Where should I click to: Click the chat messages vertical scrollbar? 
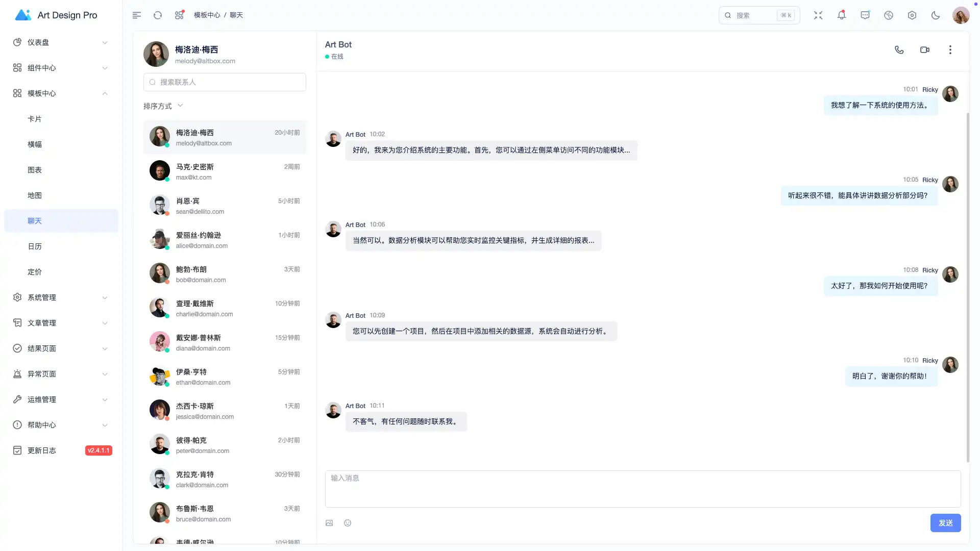[967, 286]
